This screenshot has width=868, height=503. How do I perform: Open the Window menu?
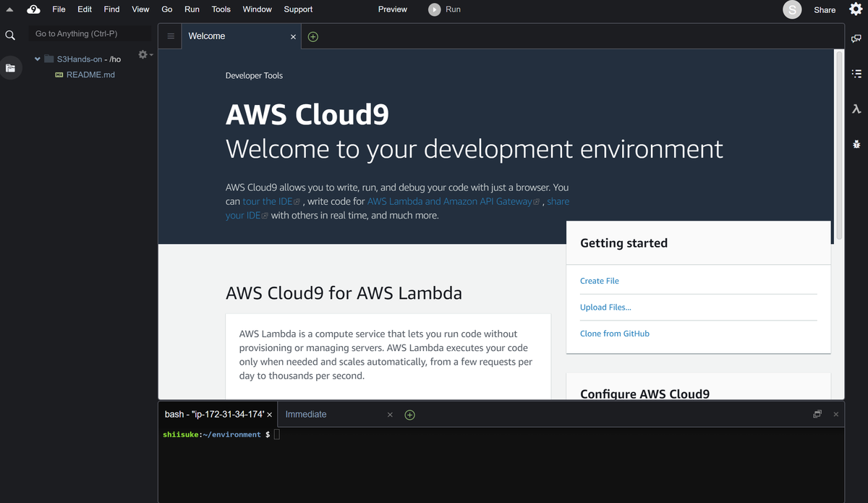pyautogui.click(x=258, y=9)
